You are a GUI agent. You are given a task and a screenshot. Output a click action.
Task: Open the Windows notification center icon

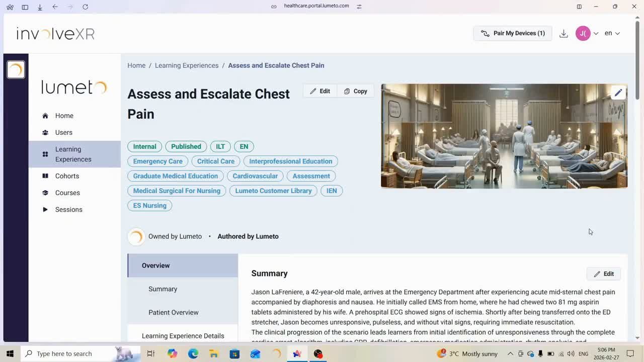630,353
